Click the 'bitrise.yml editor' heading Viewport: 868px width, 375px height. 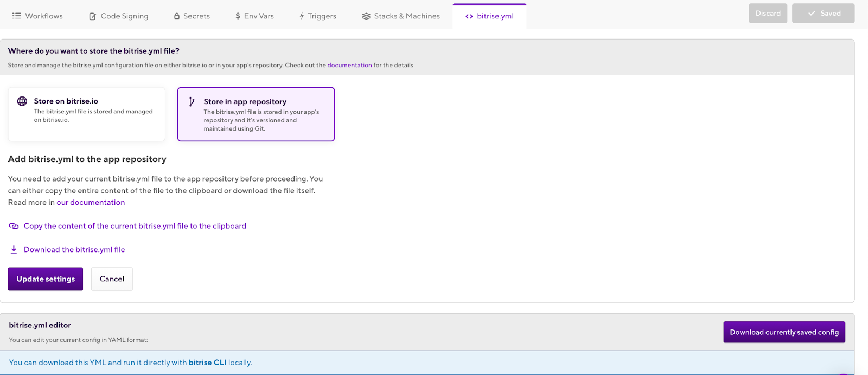tap(40, 325)
